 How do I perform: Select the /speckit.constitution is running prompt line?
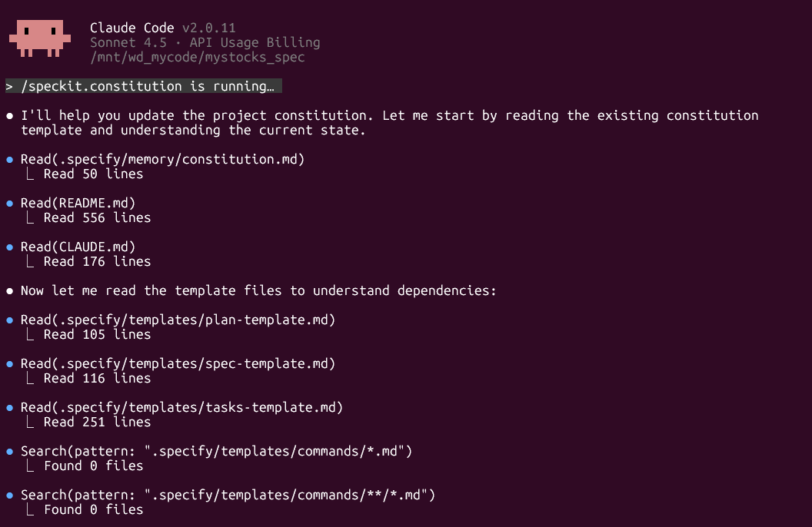[x=144, y=86]
